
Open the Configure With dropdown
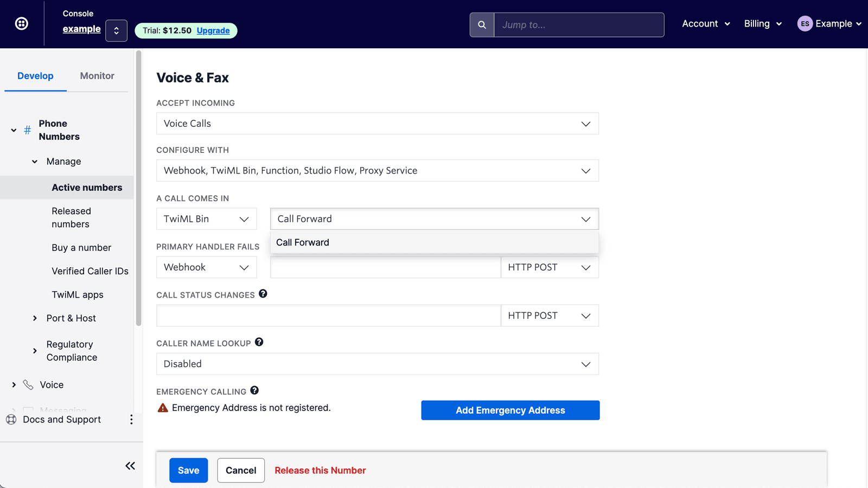coord(377,171)
